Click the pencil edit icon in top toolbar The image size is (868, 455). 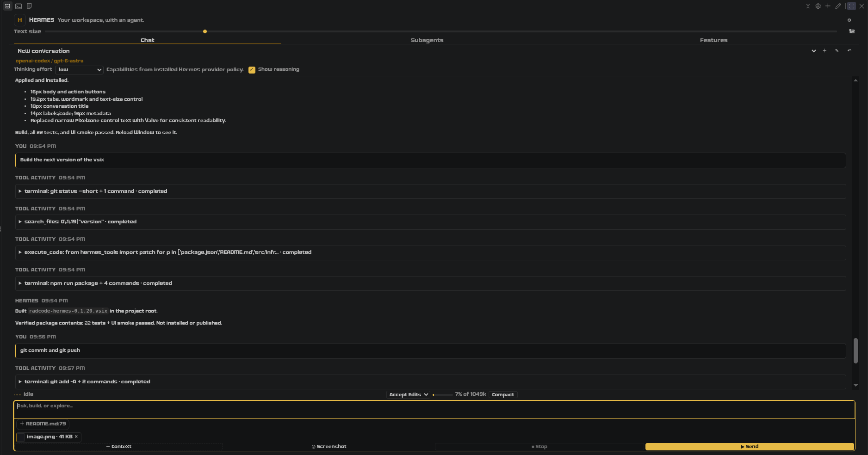point(838,6)
